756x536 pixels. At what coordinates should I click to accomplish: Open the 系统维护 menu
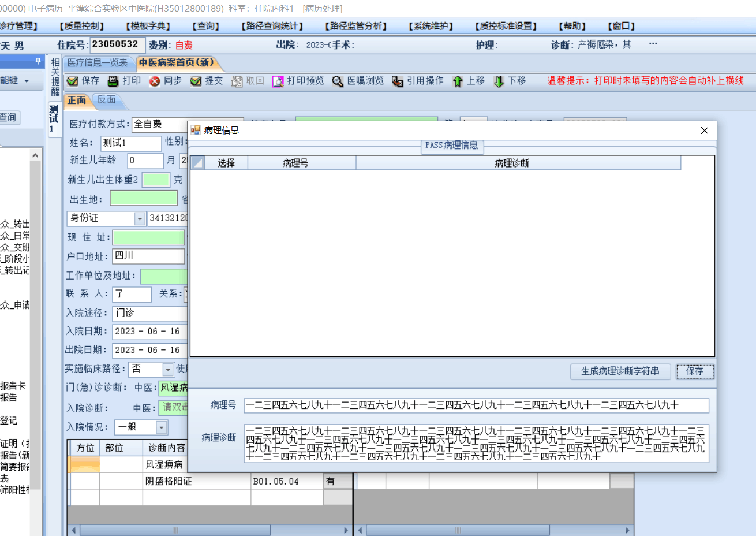pos(431,26)
